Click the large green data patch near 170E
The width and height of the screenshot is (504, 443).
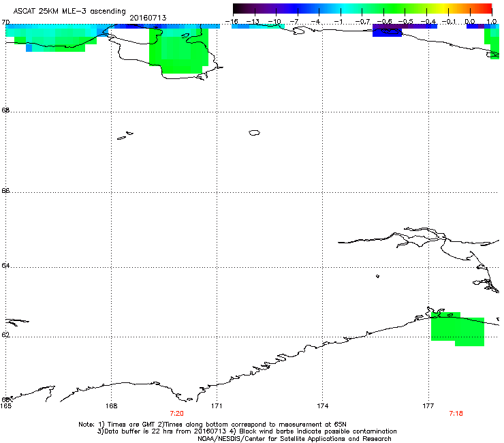tap(178, 51)
